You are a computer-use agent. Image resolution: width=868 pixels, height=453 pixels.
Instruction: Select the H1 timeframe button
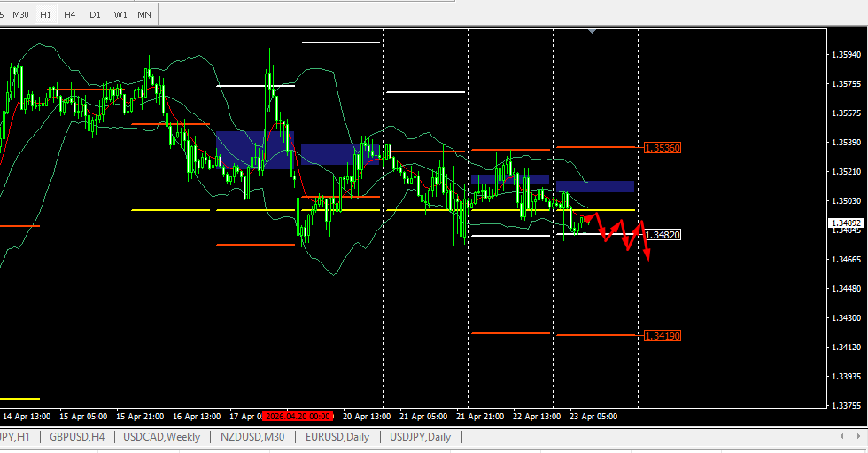point(45,14)
